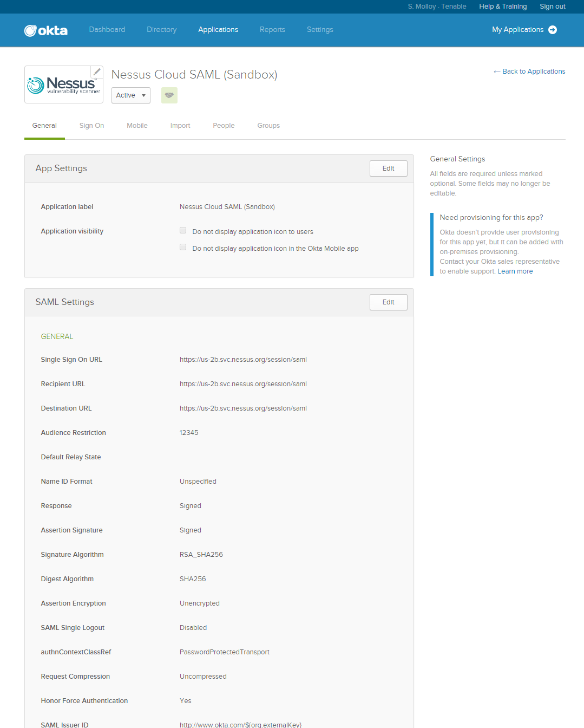Open the Applications menu

[218, 30]
